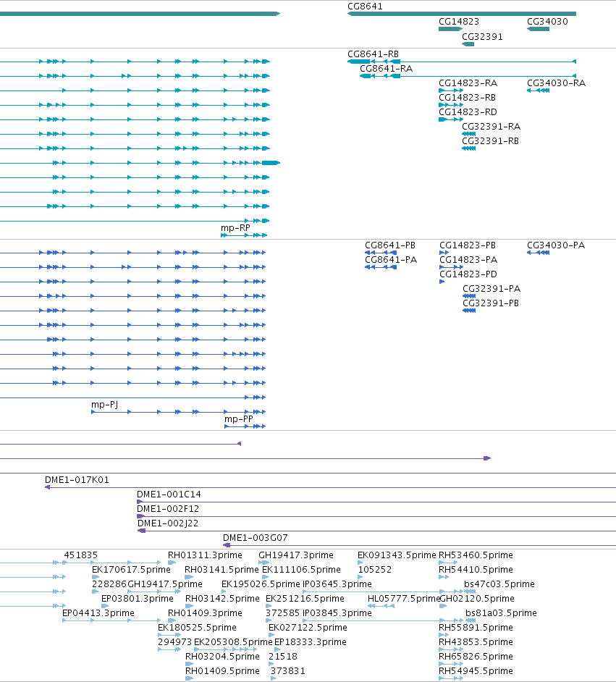Image resolution: width=616 pixels, height=682 pixels.
Task: Click EST EK027122.5prime
Action: pyautogui.click(x=308, y=628)
